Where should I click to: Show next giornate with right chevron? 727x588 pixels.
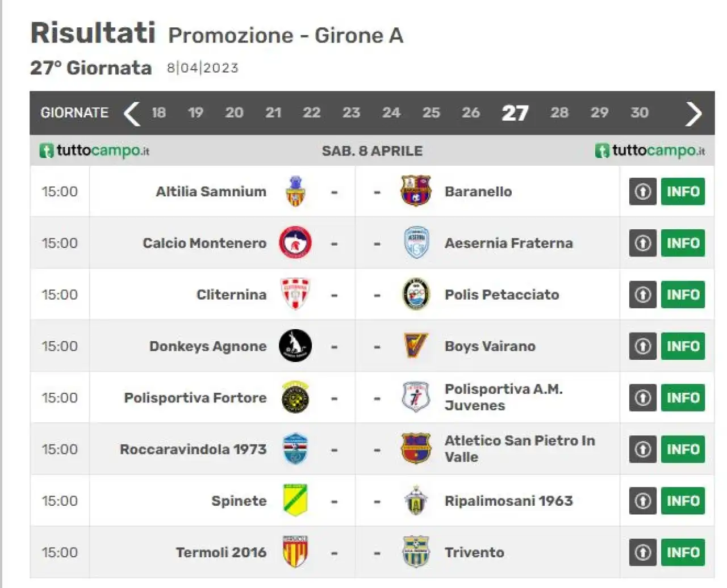[x=693, y=113]
